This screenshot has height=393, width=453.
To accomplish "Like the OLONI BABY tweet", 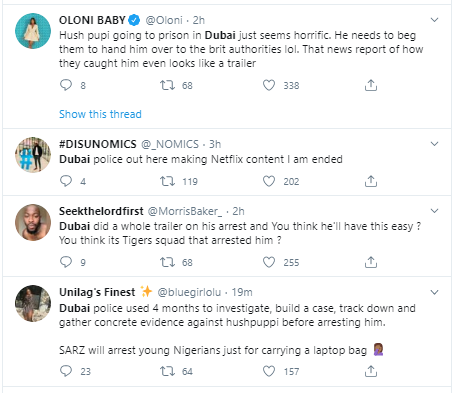I will coord(269,85).
